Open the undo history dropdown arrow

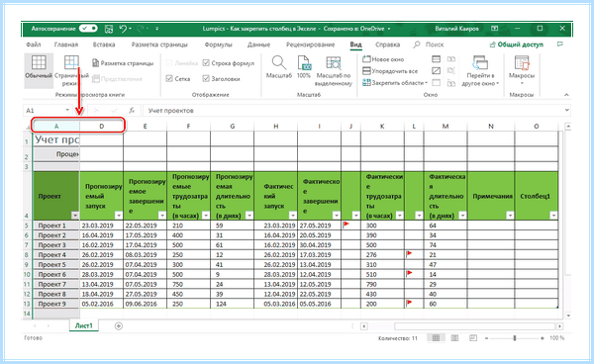(x=131, y=29)
